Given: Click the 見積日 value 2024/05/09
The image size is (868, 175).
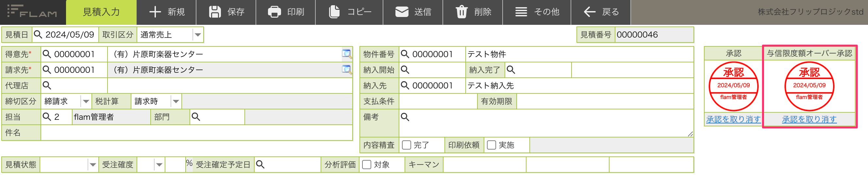Looking at the screenshot, I should 70,35.
